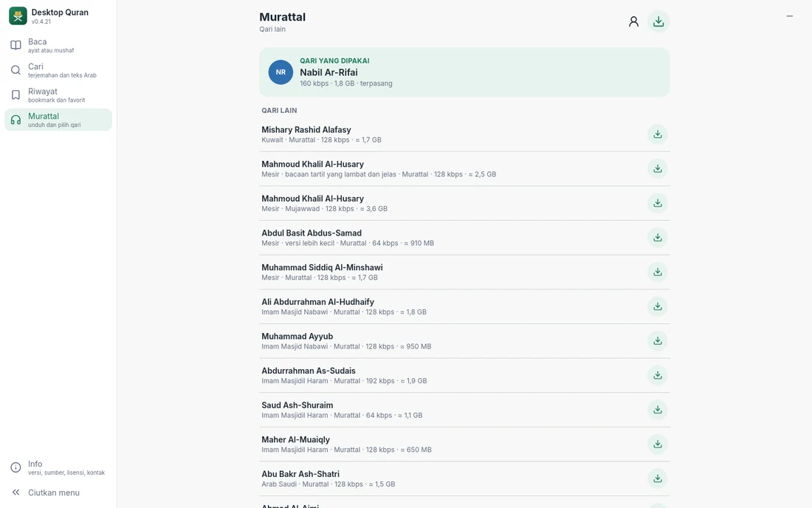Download Abdurrahman As-Sudais recitation
The height and width of the screenshot is (508, 812).
(x=657, y=375)
